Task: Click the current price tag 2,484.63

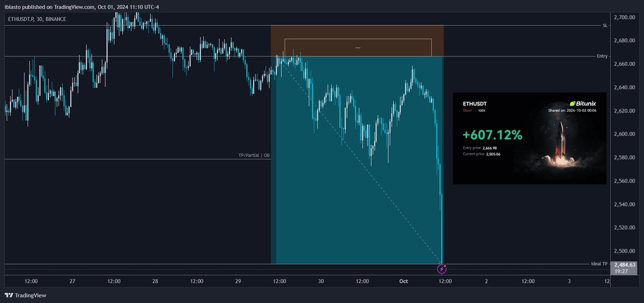Action: point(625,265)
